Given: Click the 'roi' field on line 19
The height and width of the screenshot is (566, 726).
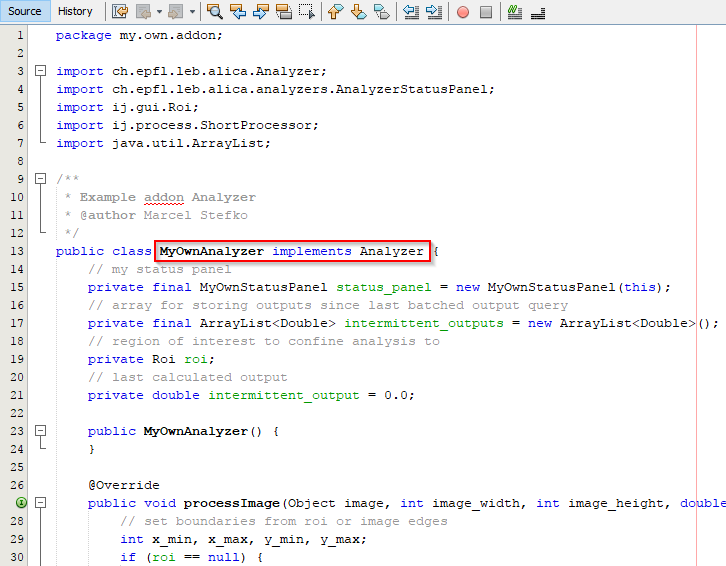Looking at the screenshot, I should click(195, 359).
